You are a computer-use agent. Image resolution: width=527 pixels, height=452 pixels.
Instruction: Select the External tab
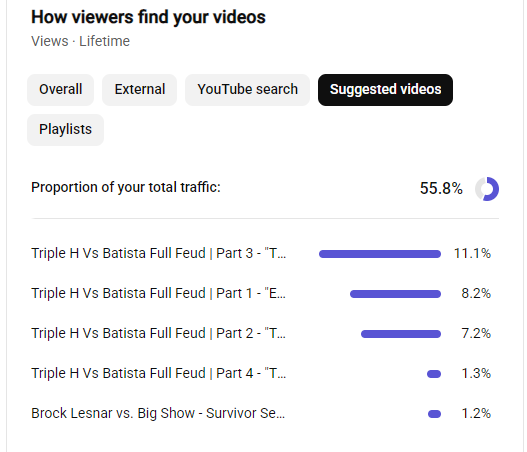pyautogui.click(x=139, y=90)
